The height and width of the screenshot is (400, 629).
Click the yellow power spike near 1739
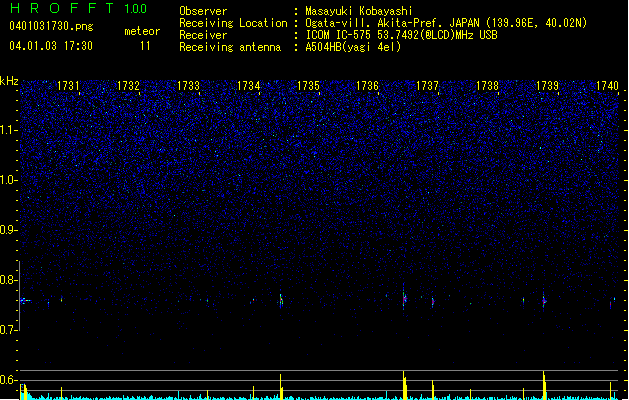pyautogui.click(x=544, y=385)
